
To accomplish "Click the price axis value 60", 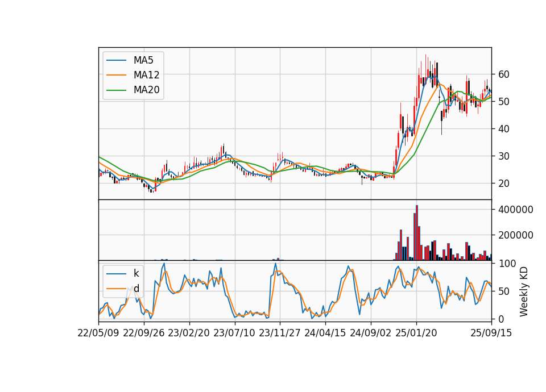I will point(504,74).
